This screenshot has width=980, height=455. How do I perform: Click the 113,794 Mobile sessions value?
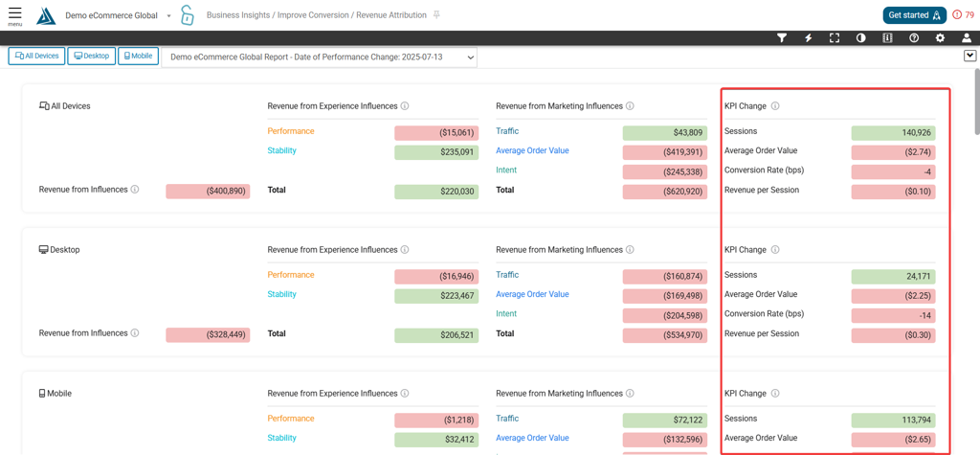click(893, 421)
